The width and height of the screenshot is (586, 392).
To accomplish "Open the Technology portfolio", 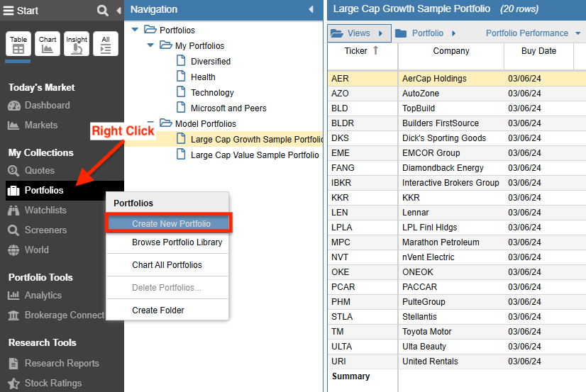I will coord(212,93).
